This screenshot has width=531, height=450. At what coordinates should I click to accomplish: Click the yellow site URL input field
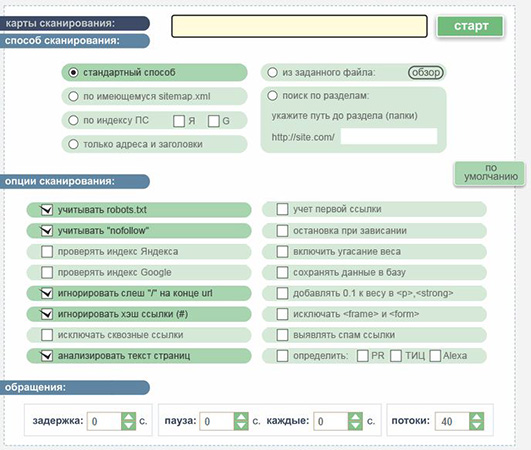click(x=299, y=26)
